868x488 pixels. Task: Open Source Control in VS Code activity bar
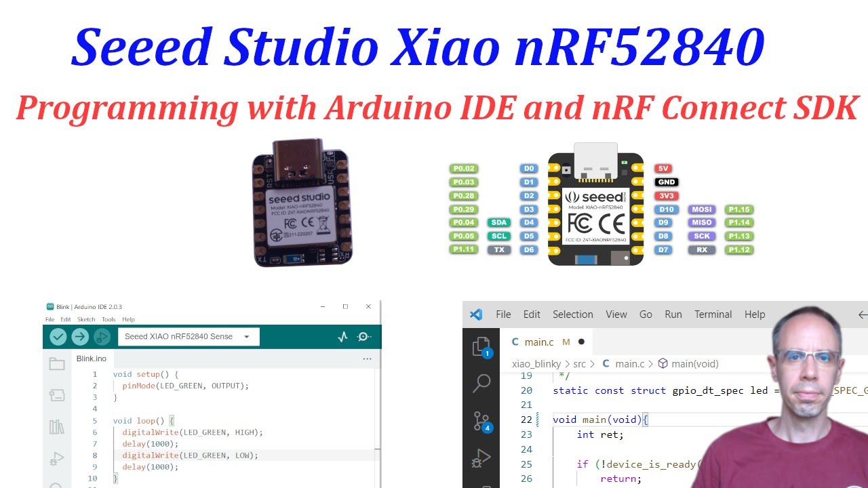481,422
